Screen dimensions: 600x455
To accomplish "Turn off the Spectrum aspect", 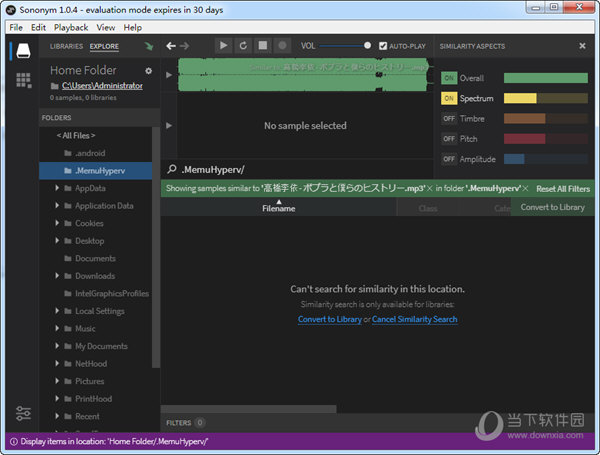I will [x=448, y=98].
